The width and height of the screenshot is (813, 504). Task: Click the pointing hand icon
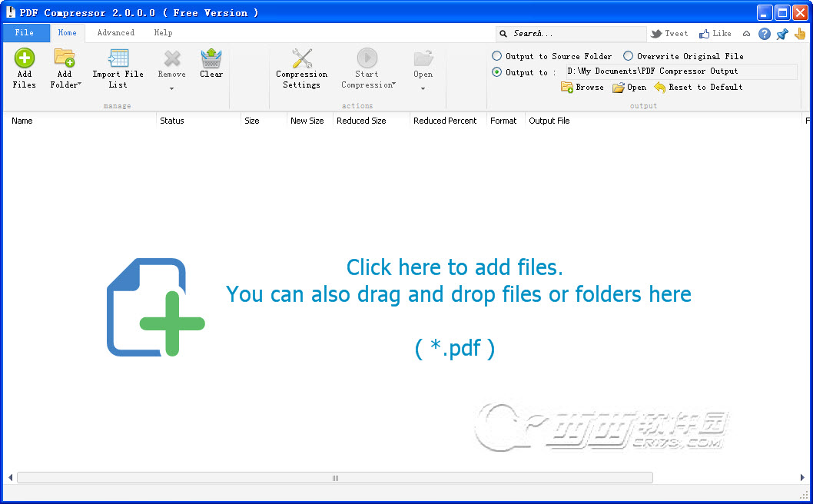tap(800, 34)
